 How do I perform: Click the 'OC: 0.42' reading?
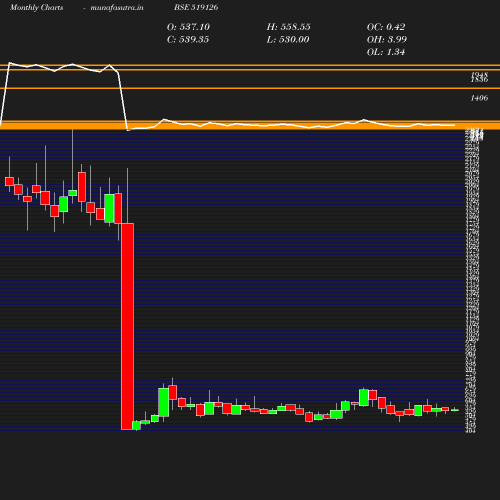click(386, 27)
